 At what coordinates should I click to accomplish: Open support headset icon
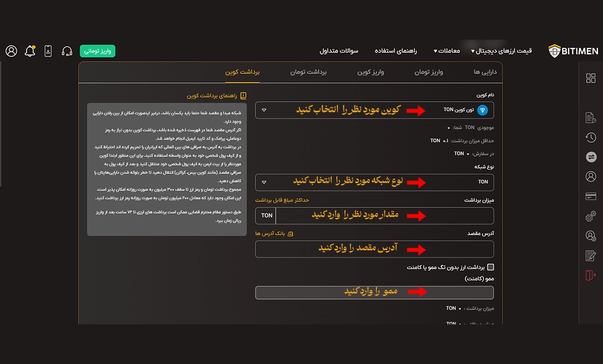67,51
